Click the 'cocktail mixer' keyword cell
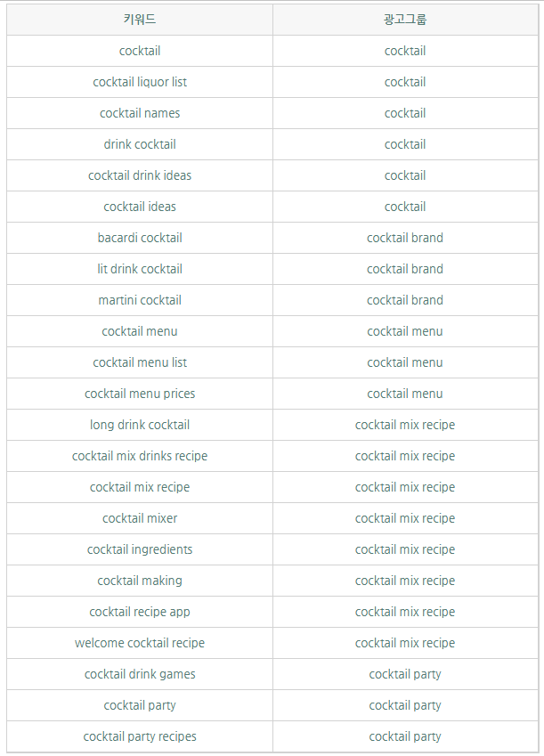Image resolution: width=544 pixels, height=756 pixels. [140, 518]
